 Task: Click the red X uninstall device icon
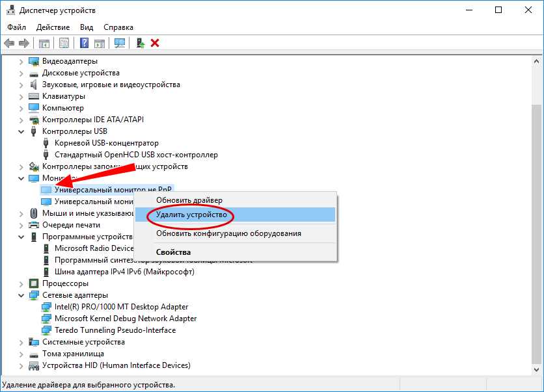[155, 43]
